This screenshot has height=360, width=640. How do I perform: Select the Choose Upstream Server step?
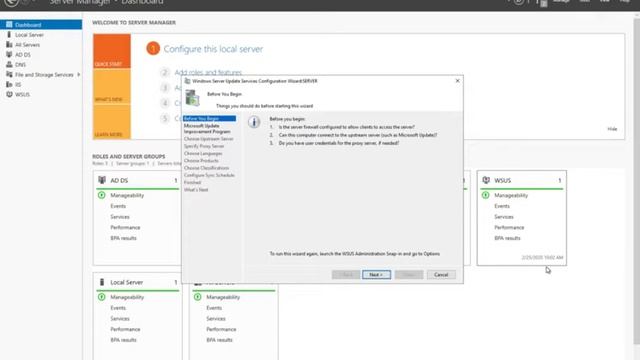pyautogui.click(x=209, y=139)
